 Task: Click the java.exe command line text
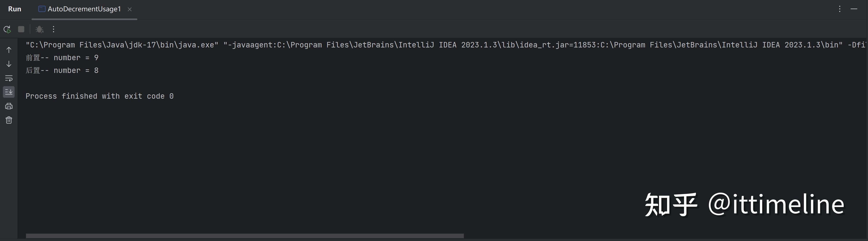point(445,45)
